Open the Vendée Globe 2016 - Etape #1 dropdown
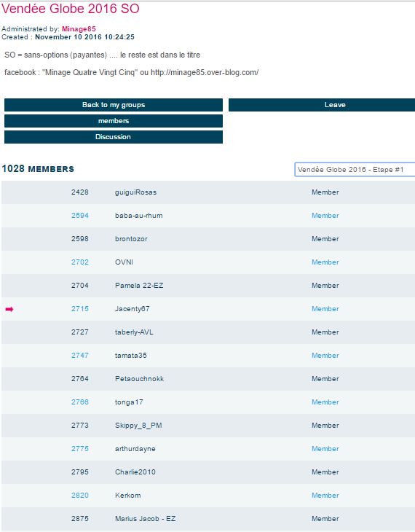Screen dimensions: 415x532 tap(355, 169)
